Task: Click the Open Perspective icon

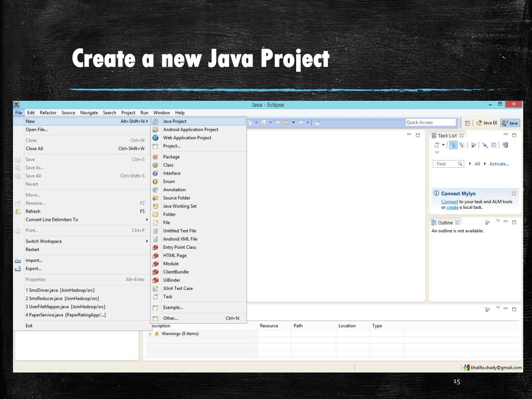Action: [468, 123]
